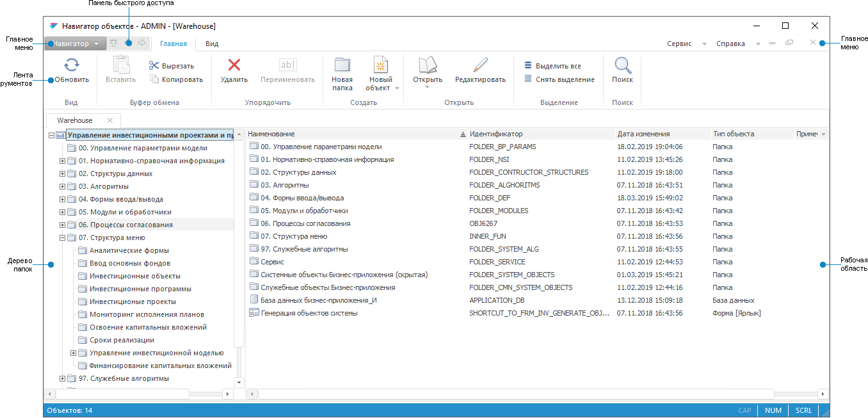Cut selection with Вырезать scissors icon
The width and height of the screenshot is (868, 418).
pos(154,65)
